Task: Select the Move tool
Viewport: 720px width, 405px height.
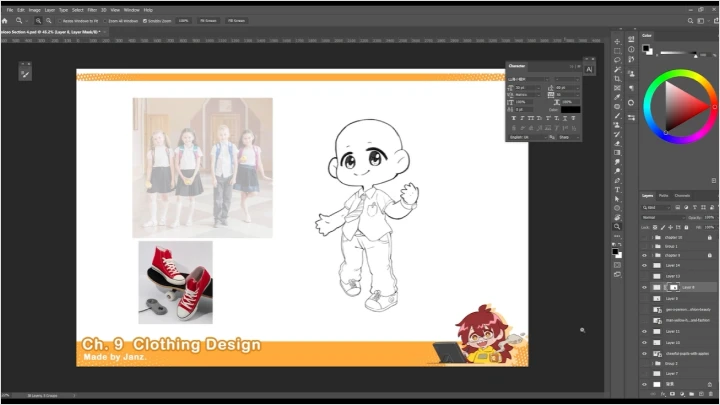Action: (617, 41)
